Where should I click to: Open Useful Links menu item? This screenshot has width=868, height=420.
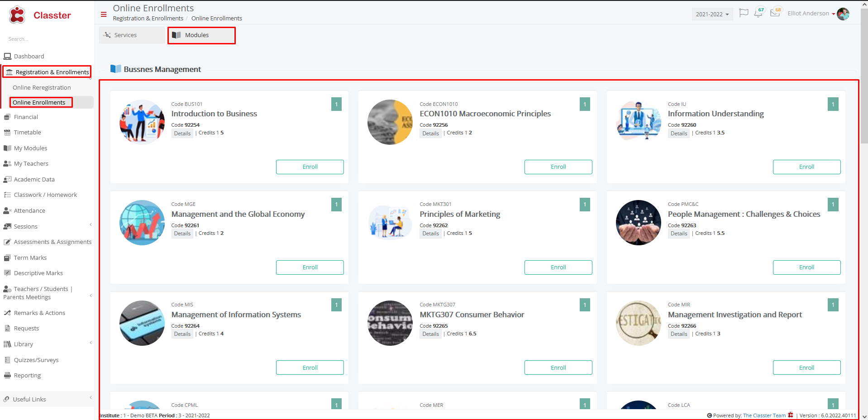pyautogui.click(x=29, y=399)
